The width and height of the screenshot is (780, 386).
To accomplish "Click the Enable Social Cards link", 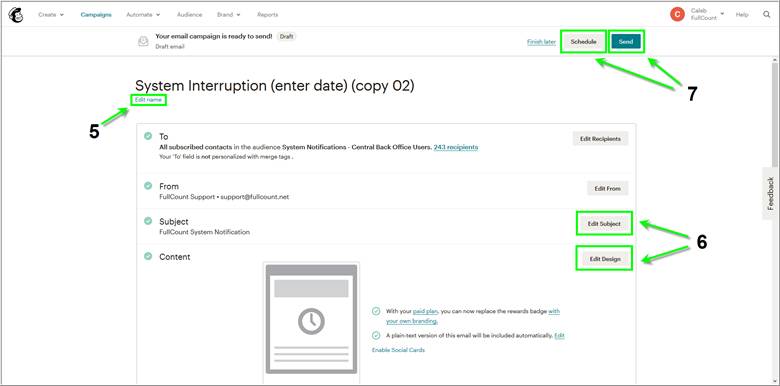I will click(398, 350).
